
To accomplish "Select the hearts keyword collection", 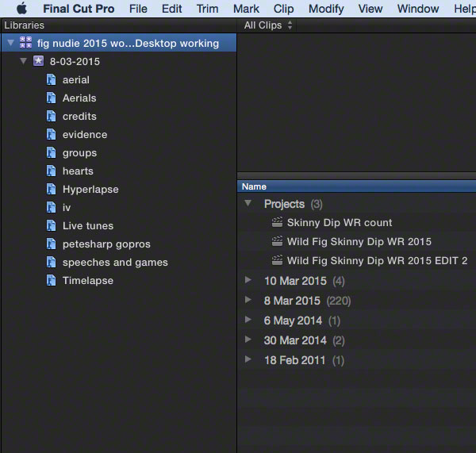I will (78, 171).
